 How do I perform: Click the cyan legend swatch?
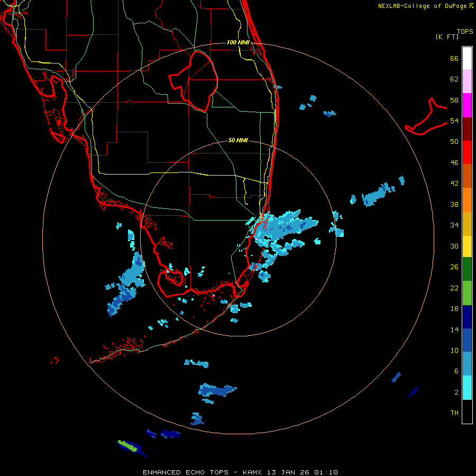(x=467, y=388)
